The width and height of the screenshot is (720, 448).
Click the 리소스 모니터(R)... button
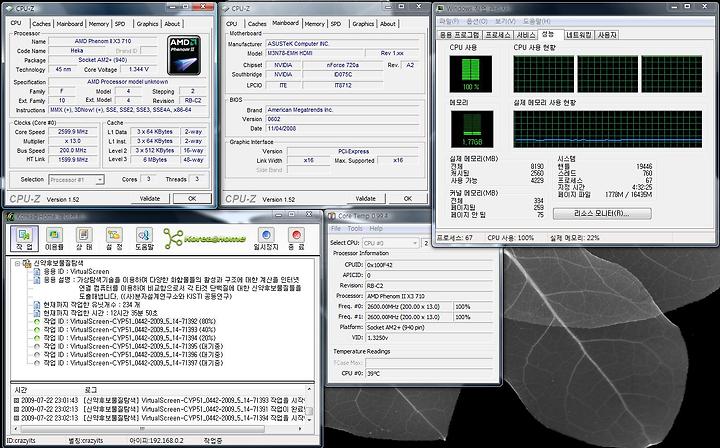pyautogui.click(x=602, y=213)
